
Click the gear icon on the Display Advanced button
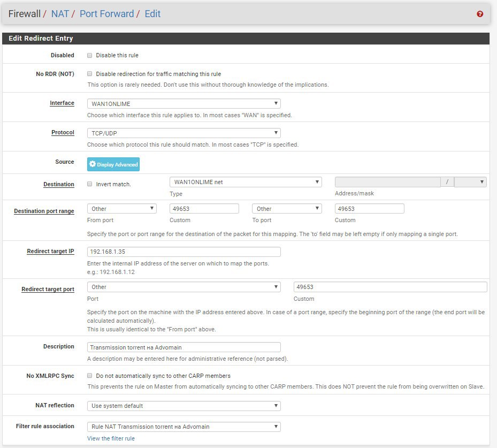(x=92, y=164)
